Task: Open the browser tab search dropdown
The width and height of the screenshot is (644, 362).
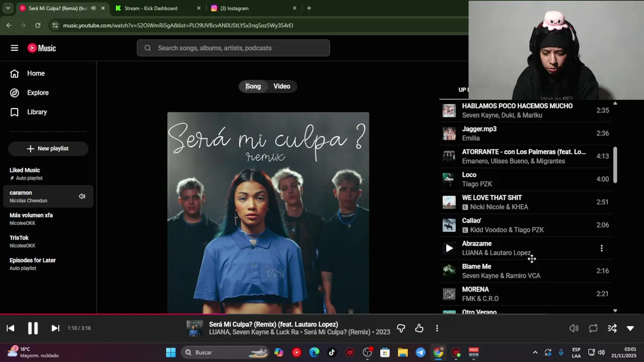Action: (8, 8)
